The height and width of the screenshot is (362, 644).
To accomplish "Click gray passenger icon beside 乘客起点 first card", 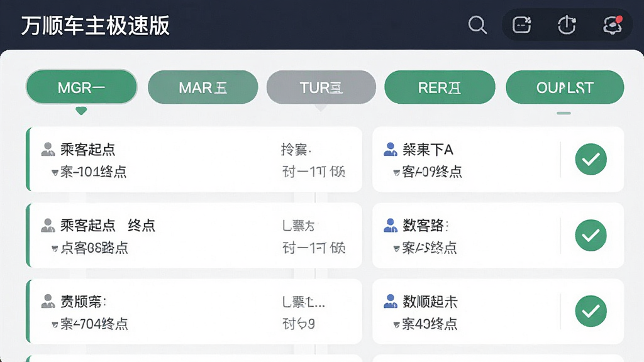I will click(x=48, y=150).
